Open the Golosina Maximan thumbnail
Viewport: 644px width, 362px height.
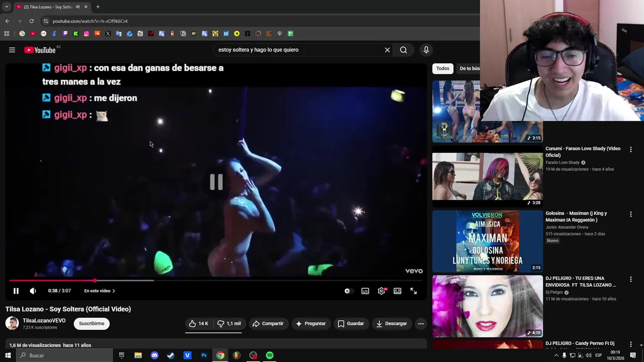tap(488, 241)
